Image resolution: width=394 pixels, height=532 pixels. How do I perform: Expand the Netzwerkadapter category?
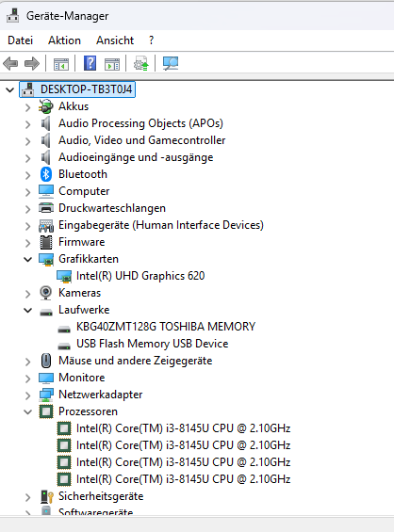point(28,396)
